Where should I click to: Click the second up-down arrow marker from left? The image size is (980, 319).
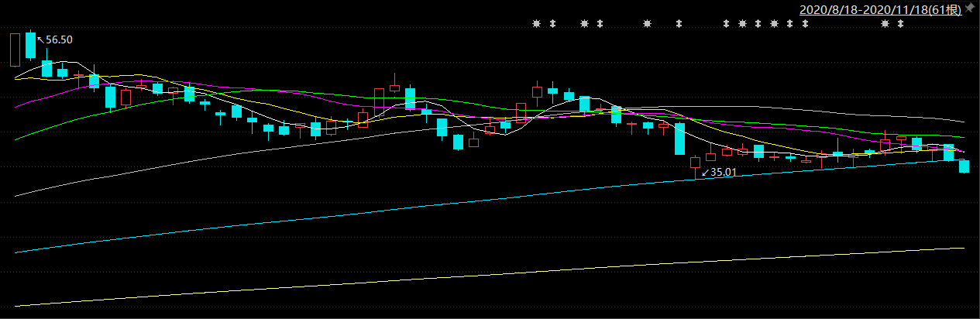point(600,23)
